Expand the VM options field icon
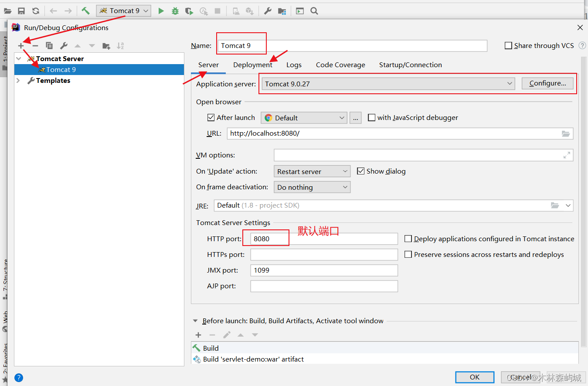 (x=567, y=155)
